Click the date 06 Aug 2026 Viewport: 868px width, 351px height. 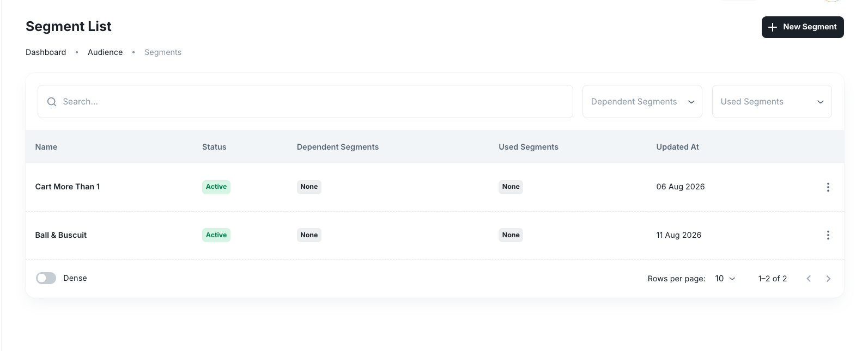click(681, 187)
